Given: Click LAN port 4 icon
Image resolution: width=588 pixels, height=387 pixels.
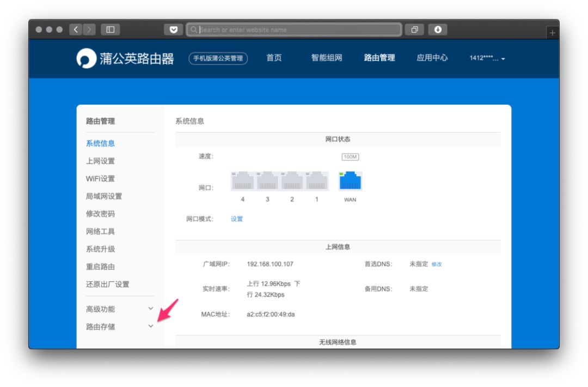Looking at the screenshot, I should click(x=243, y=181).
